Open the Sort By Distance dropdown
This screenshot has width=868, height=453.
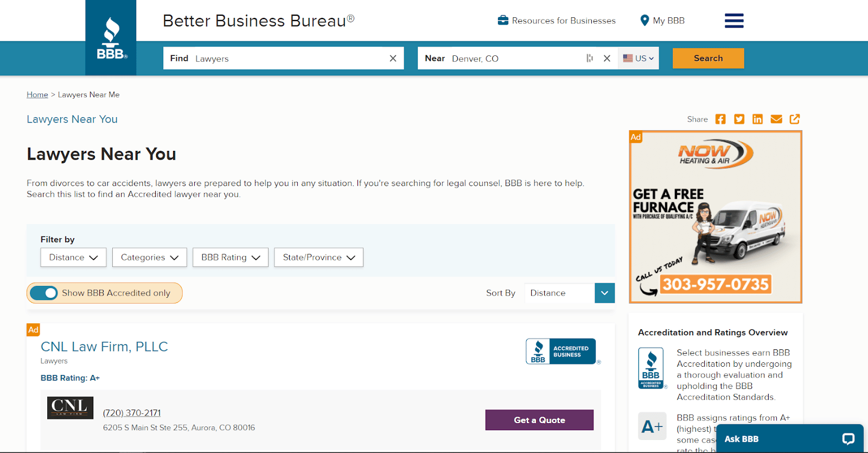pos(570,293)
